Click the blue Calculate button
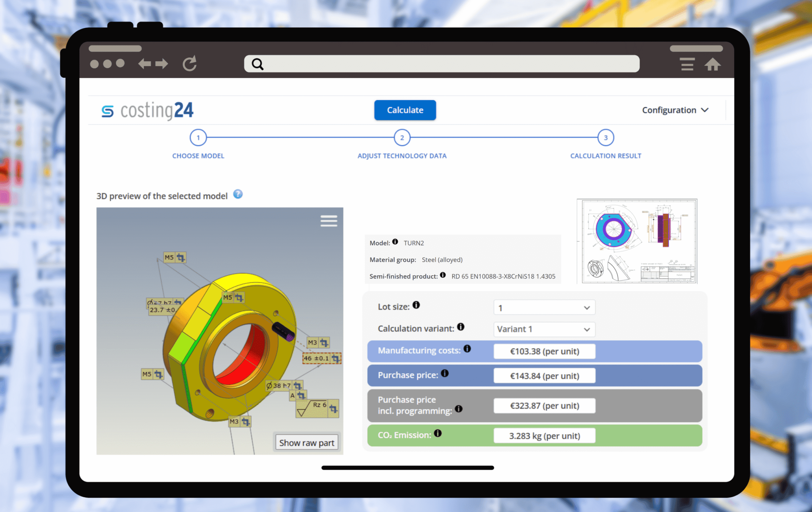Image resolution: width=812 pixels, height=512 pixels. (405, 110)
